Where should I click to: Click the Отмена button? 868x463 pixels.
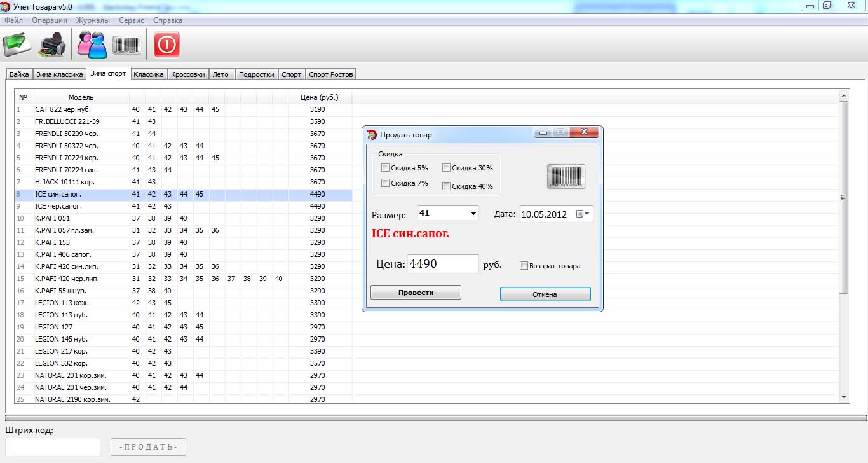point(545,294)
